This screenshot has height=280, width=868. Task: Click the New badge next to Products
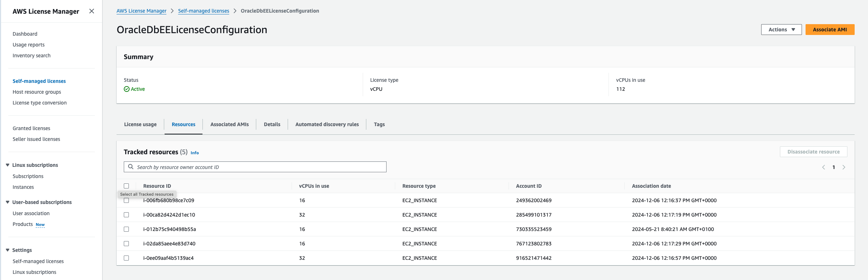point(40,225)
